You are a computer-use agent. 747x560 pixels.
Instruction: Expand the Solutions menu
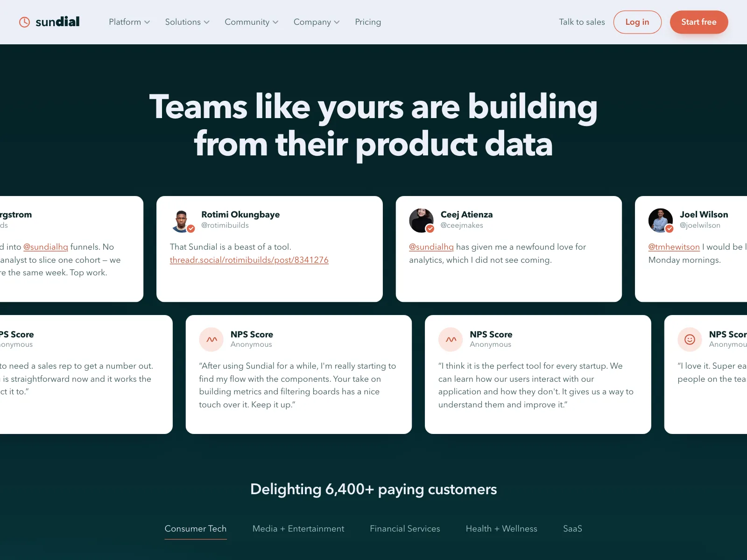coord(187,22)
